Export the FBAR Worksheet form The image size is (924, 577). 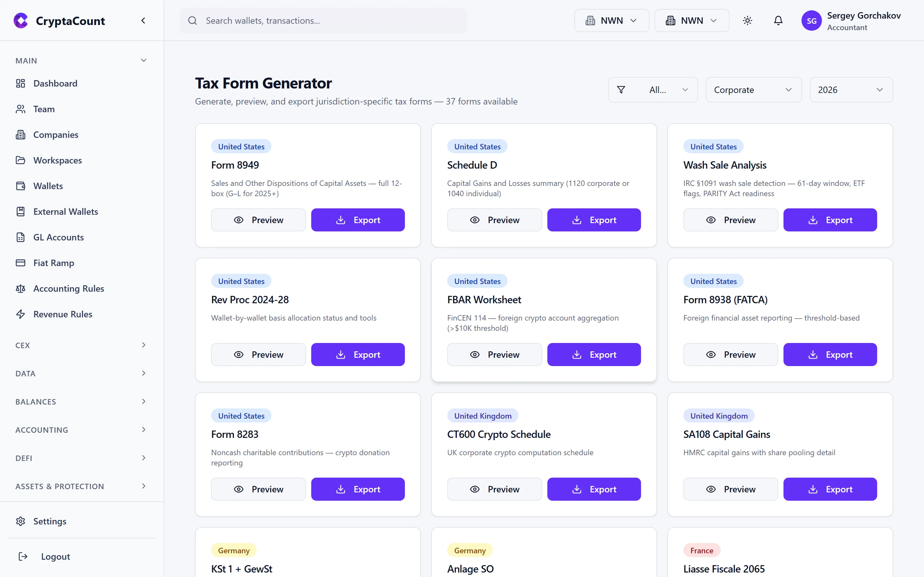594,354
